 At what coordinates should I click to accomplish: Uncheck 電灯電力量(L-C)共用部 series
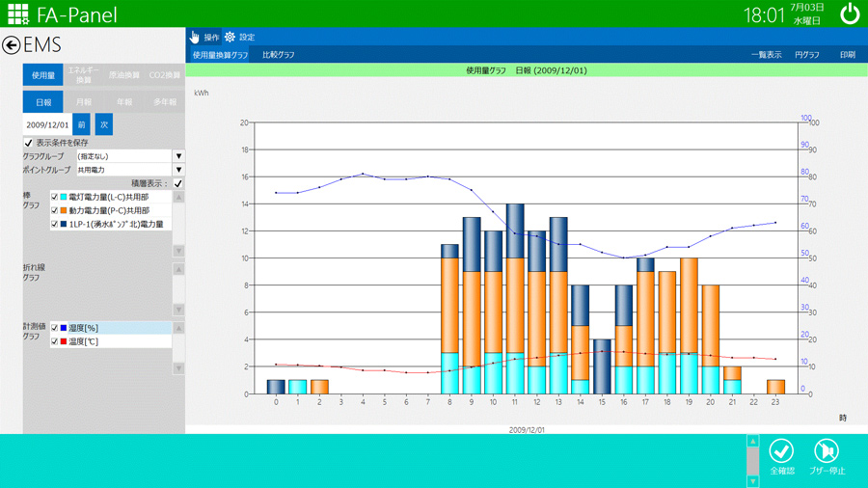pos(54,197)
